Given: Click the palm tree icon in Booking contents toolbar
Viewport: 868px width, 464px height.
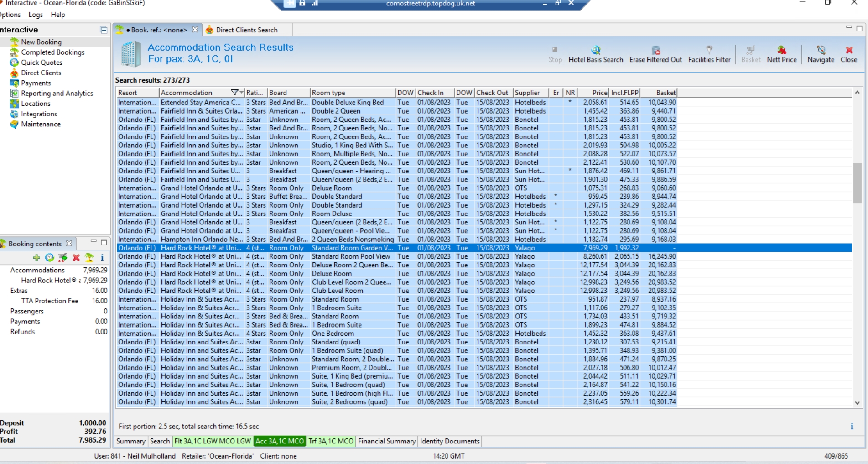Looking at the screenshot, I should pos(89,258).
